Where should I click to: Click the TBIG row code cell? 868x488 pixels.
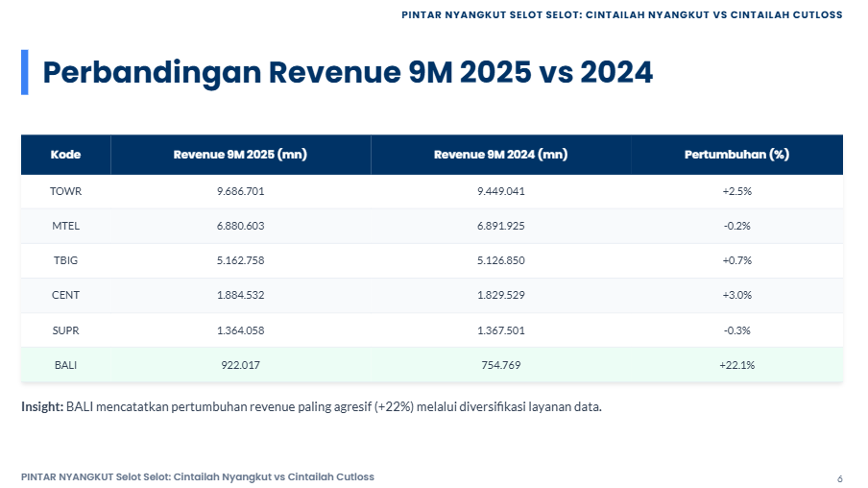coord(66,260)
